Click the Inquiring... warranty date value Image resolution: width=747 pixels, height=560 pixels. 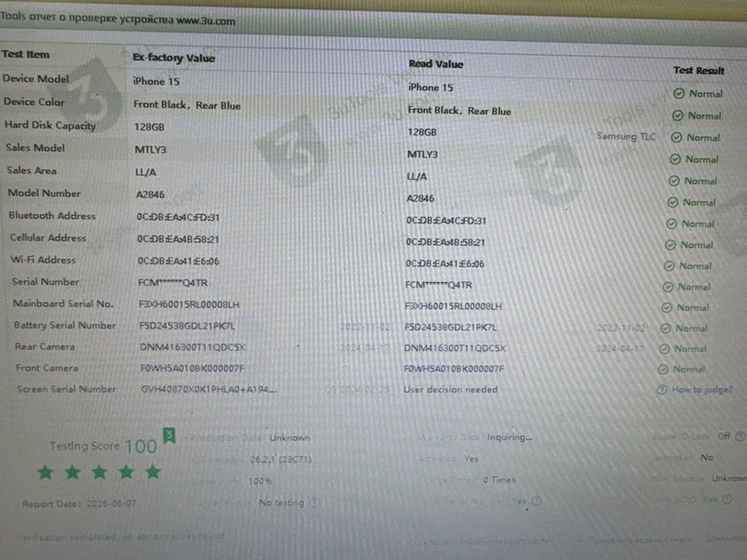[x=510, y=437]
